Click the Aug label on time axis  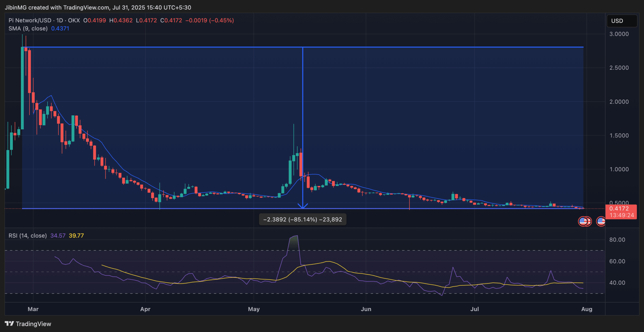pos(587,309)
